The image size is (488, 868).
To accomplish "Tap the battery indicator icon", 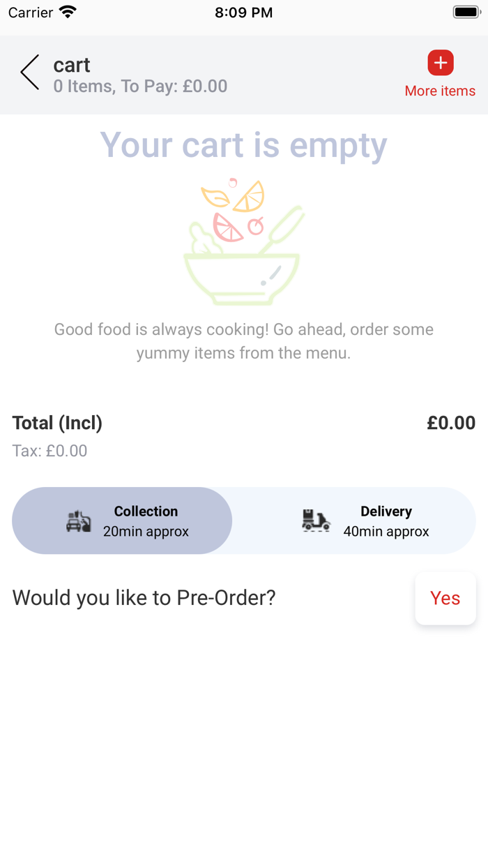I will (465, 11).
